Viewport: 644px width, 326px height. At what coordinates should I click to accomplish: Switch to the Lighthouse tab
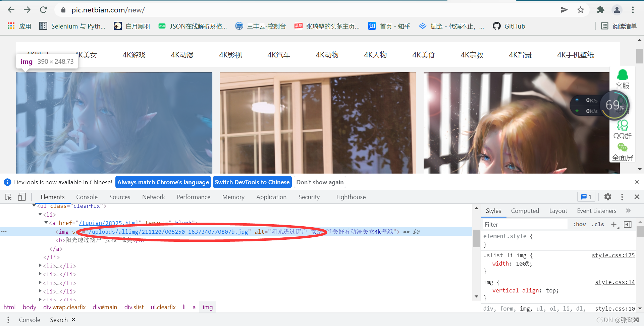(x=351, y=197)
